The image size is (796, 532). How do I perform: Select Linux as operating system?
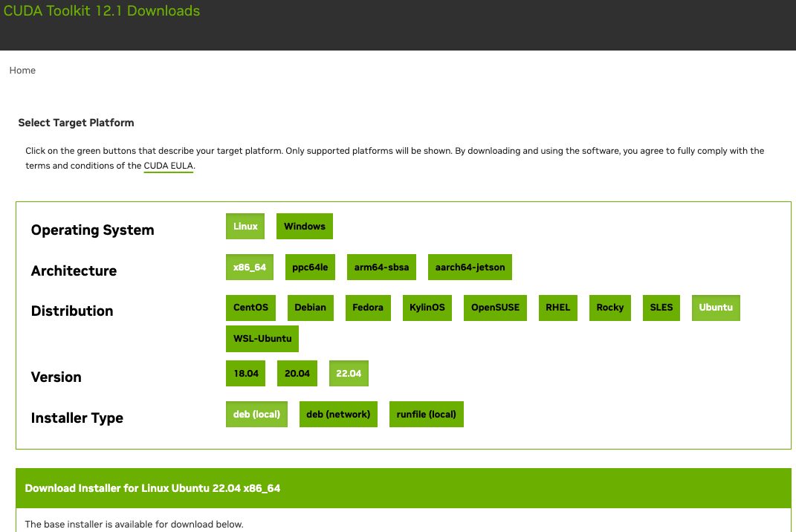tap(245, 227)
